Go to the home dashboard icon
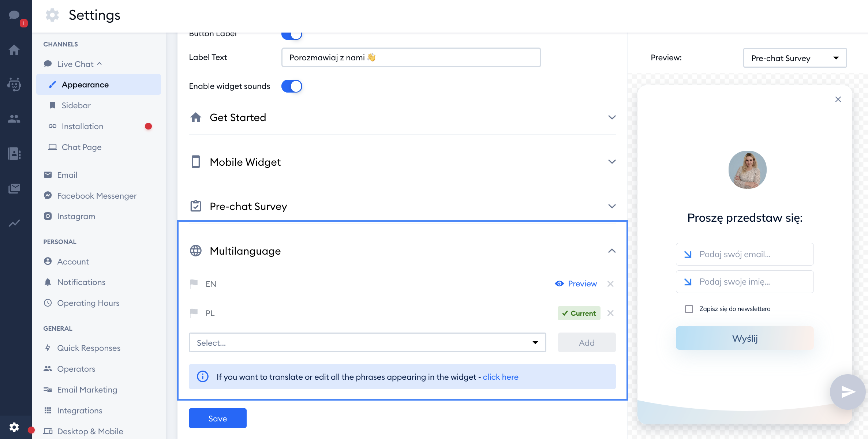The width and height of the screenshot is (868, 439). click(14, 49)
